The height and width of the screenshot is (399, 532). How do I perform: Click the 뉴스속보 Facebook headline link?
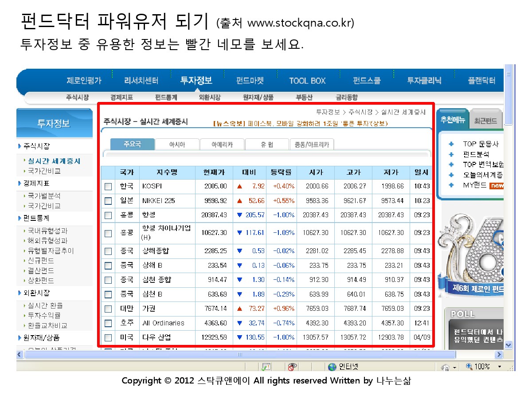pos(300,124)
